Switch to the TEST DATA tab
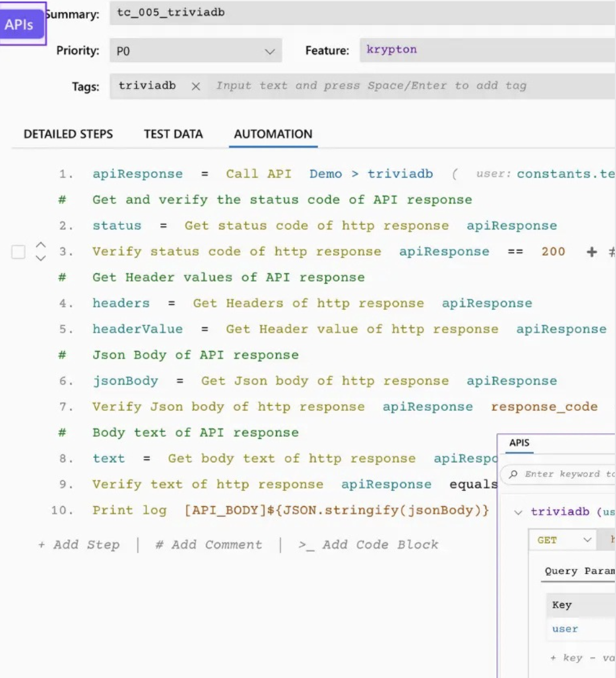This screenshot has width=616, height=678. coord(173,134)
